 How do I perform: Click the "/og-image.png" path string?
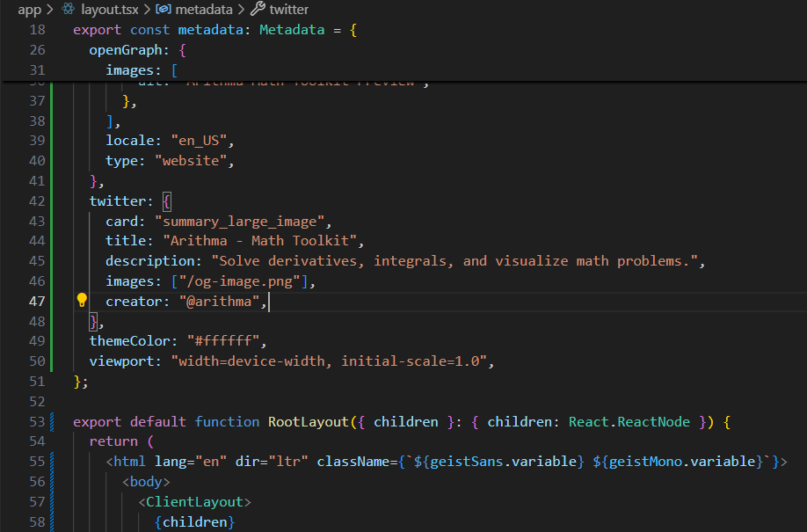(x=239, y=281)
